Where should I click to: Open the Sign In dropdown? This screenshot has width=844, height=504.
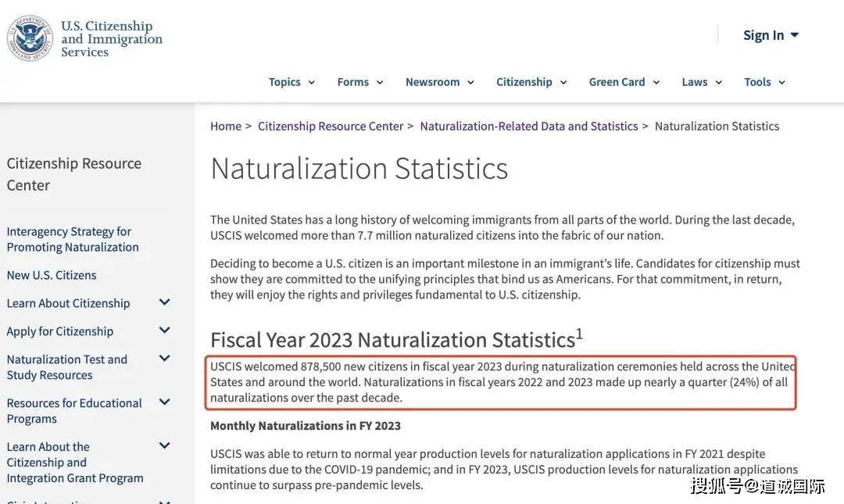tap(771, 35)
